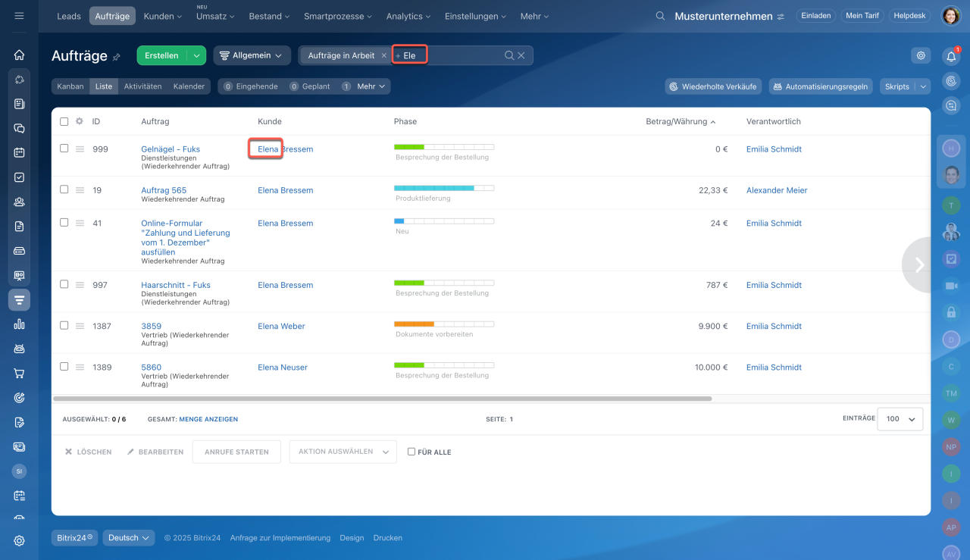
Task: Open user profile avatar at top right
Action: pyautogui.click(x=951, y=16)
